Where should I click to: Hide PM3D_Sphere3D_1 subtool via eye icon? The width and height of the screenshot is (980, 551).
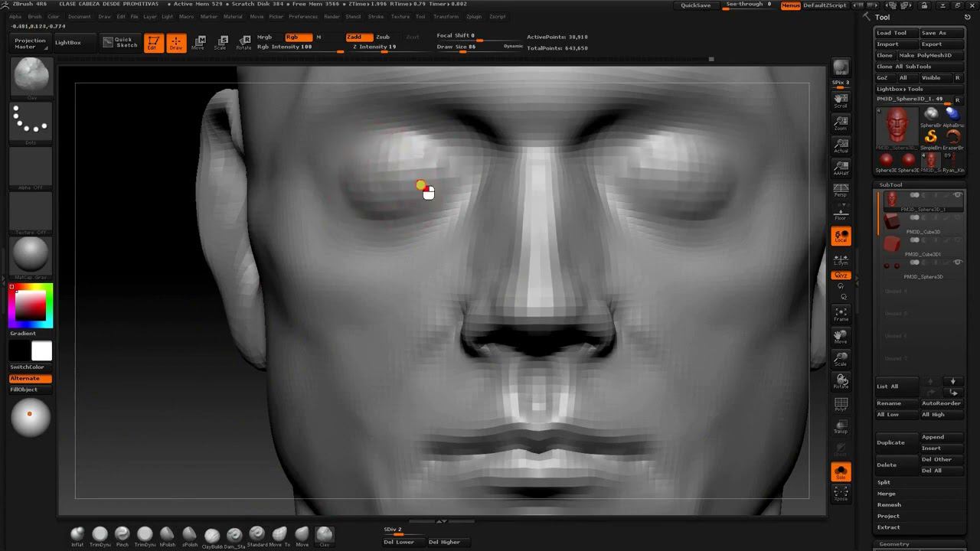957,195
